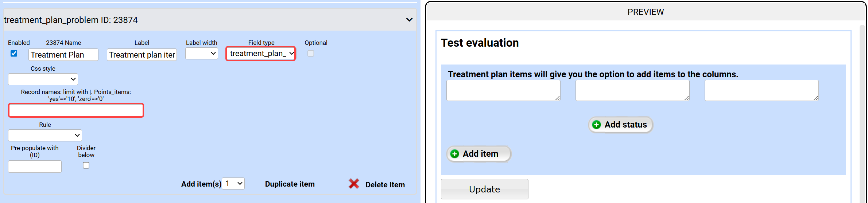Enable the Divider below checkbox
The width and height of the screenshot is (868, 203).
point(86,165)
